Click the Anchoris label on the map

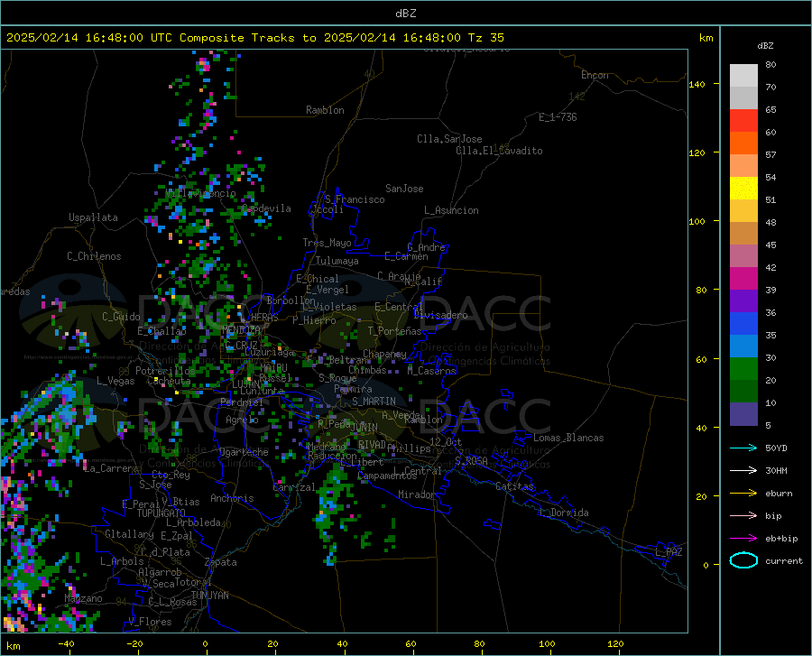point(232,498)
